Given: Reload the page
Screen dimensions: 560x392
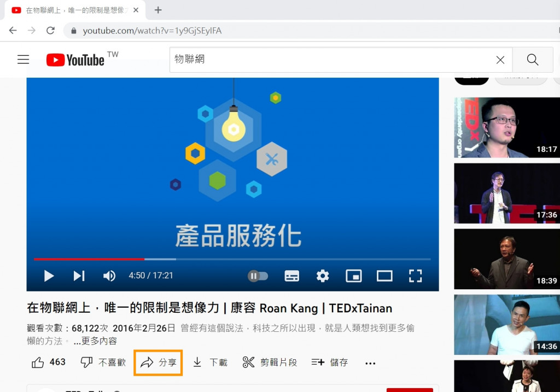Looking at the screenshot, I should tap(50, 31).
